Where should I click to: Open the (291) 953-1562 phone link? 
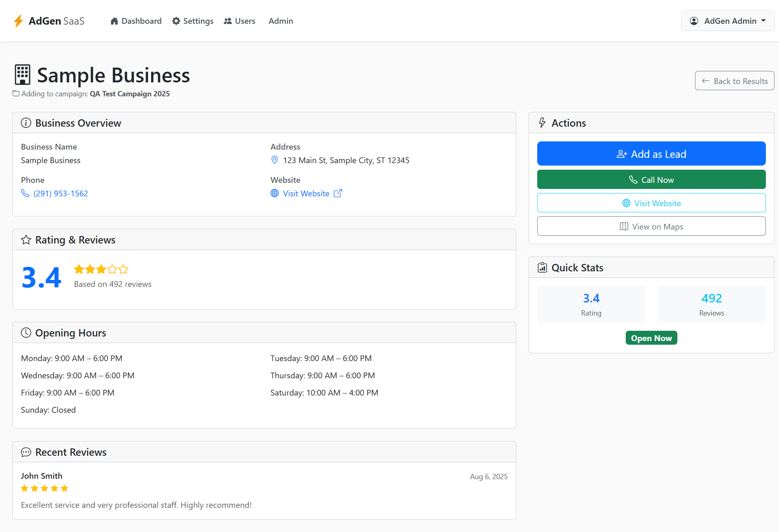pos(61,193)
